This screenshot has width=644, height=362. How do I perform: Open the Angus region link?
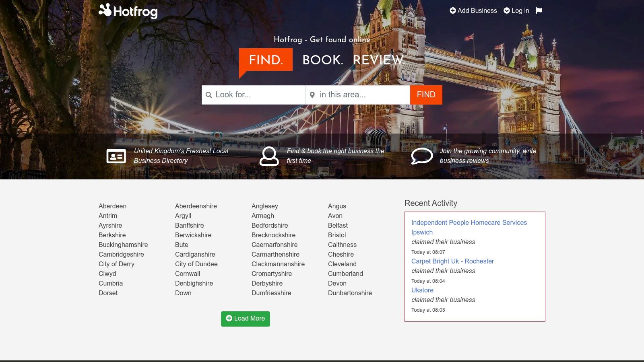pos(337,206)
